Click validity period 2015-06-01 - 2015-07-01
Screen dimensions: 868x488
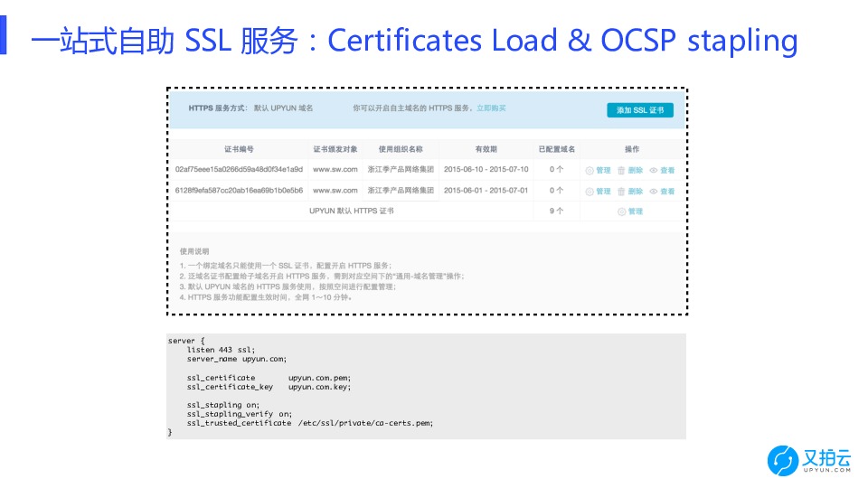(486, 191)
